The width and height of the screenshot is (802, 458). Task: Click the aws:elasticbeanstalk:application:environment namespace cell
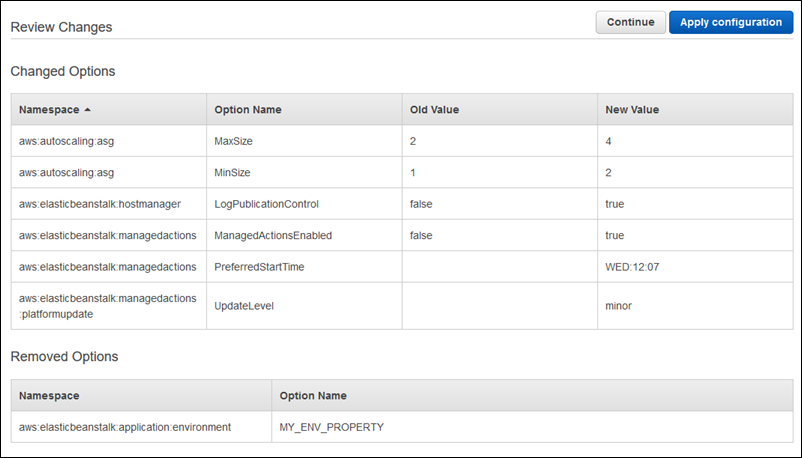tap(125, 427)
